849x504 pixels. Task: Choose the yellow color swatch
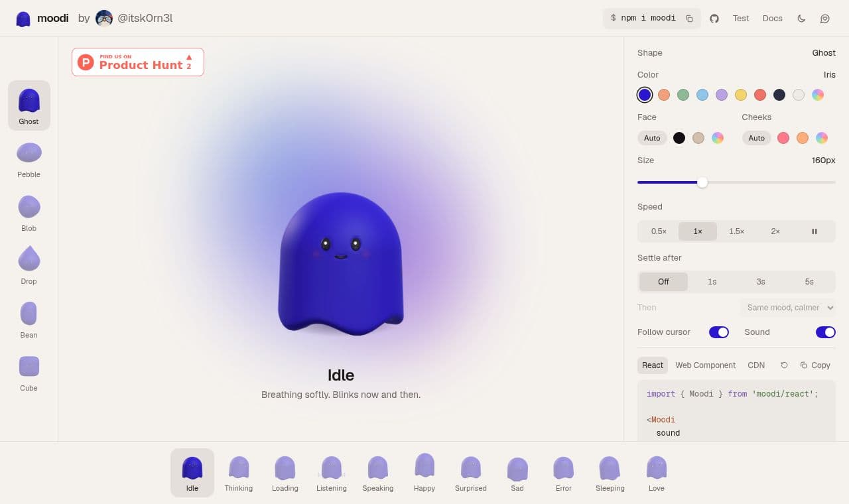coord(741,95)
